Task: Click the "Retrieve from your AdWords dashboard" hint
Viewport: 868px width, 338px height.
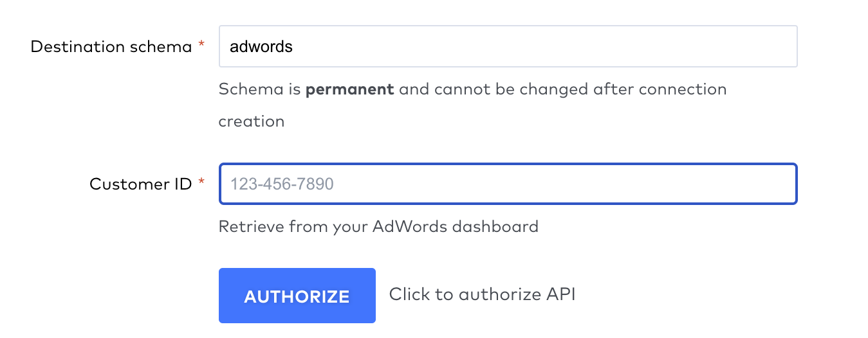Action: point(378,227)
